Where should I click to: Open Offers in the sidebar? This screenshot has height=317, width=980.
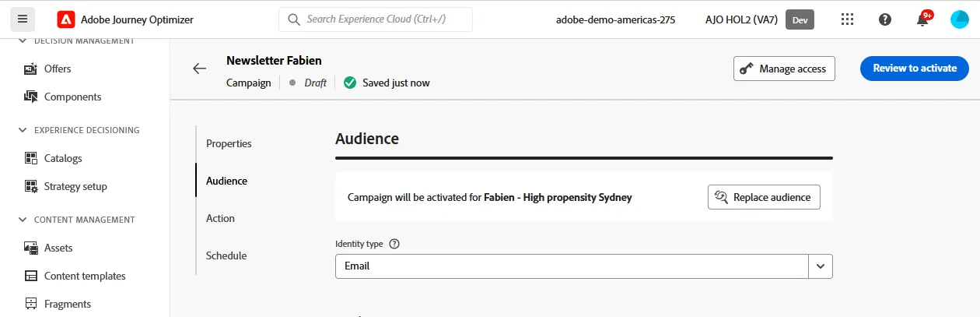tap(58, 69)
